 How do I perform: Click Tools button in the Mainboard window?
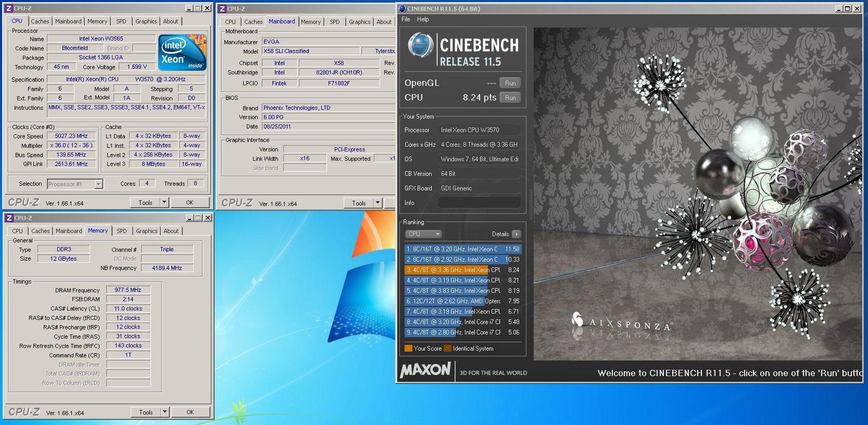pos(359,203)
